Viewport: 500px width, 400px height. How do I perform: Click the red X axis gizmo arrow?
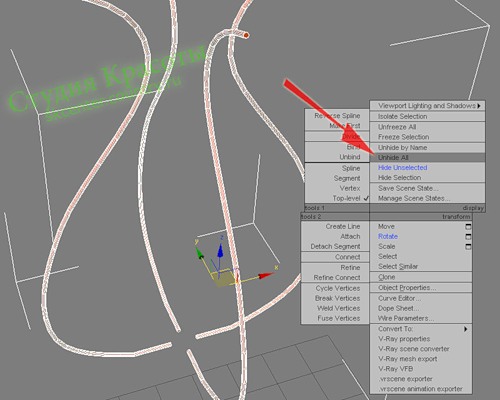(266, 275)
